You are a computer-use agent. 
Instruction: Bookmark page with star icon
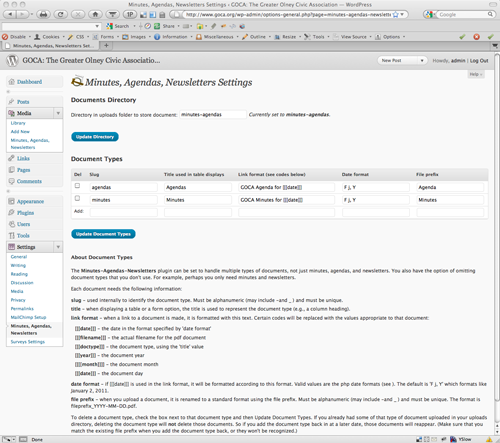396,15
